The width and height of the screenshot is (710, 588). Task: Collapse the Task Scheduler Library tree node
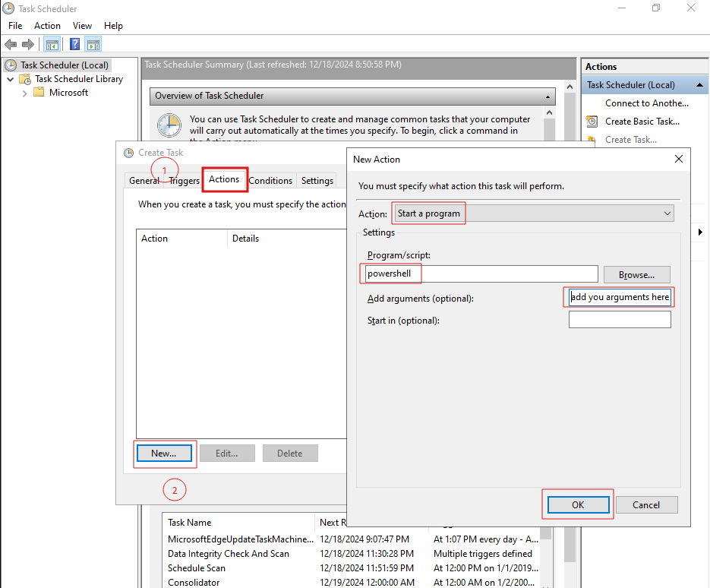(x=10, y=79)
